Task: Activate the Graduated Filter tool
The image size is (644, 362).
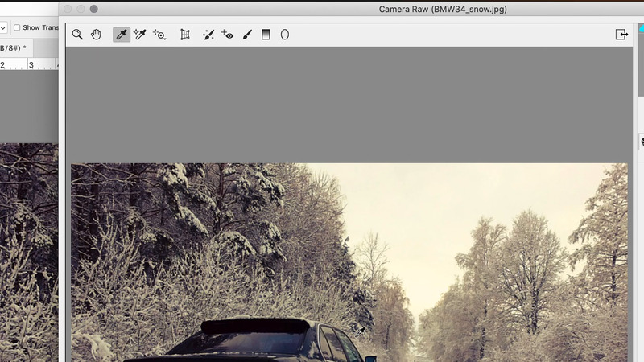Action: click(266, 35)
